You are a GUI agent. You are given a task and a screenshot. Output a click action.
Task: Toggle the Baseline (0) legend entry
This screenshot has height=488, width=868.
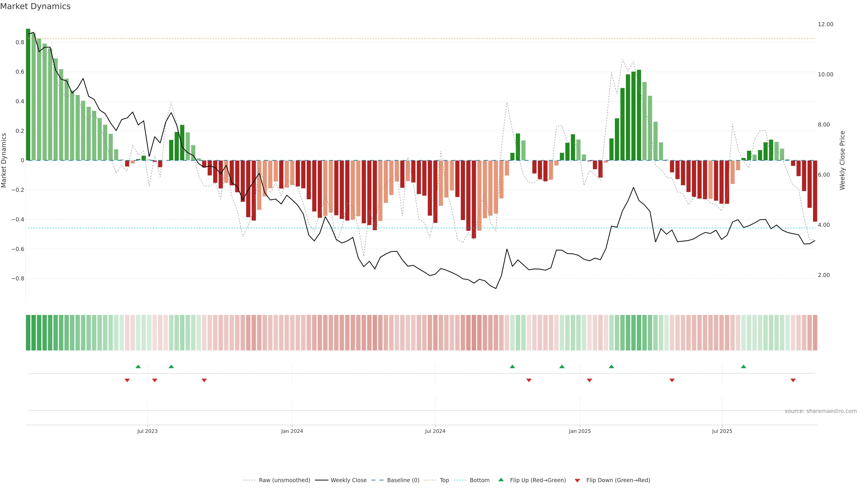403,480
